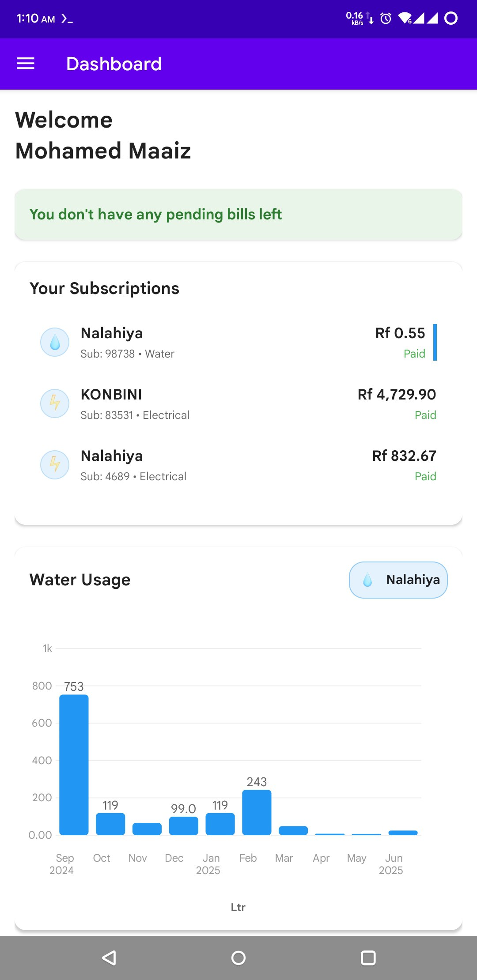This screenshot has width=477, height=980.
Task: Tap the lightning icon for Nalahiya Sub 4689
Action: [55, 465]
